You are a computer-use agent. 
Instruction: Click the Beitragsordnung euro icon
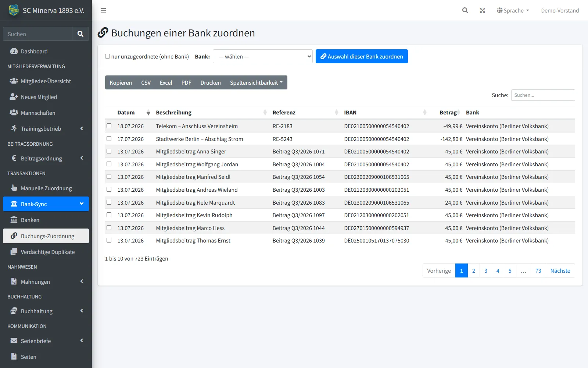pos(14,158)
